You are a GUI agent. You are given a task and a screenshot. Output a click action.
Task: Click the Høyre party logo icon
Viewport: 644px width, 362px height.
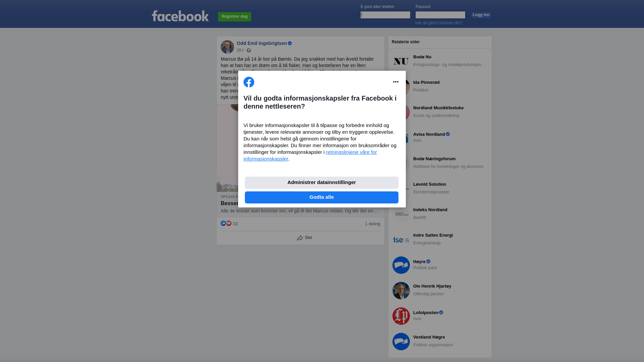click(401, 265)
